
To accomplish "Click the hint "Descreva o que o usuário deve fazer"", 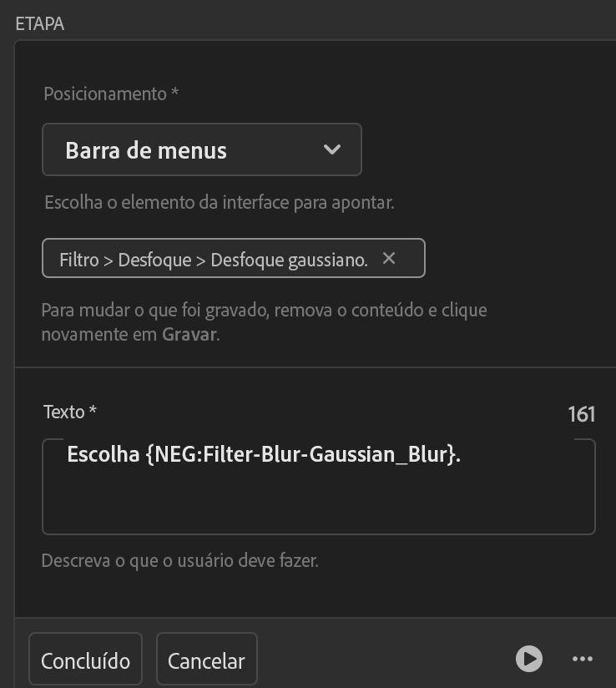I will pos(179,560).
